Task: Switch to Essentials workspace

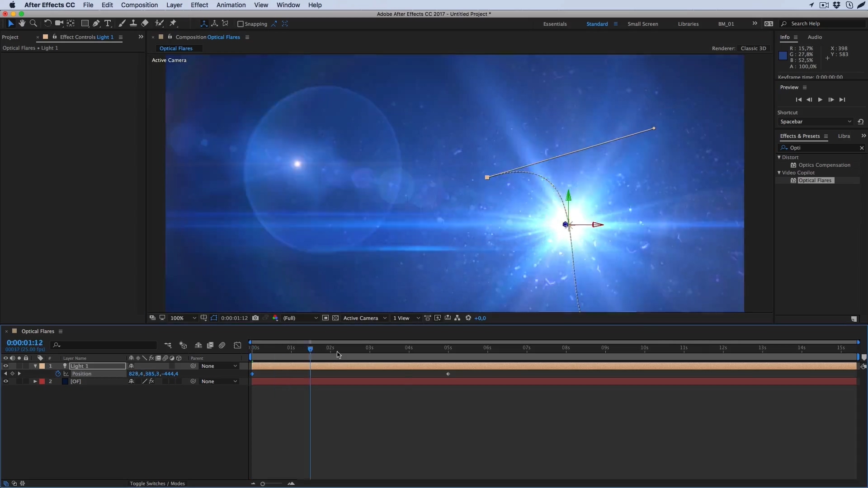Action: [555, 24]
